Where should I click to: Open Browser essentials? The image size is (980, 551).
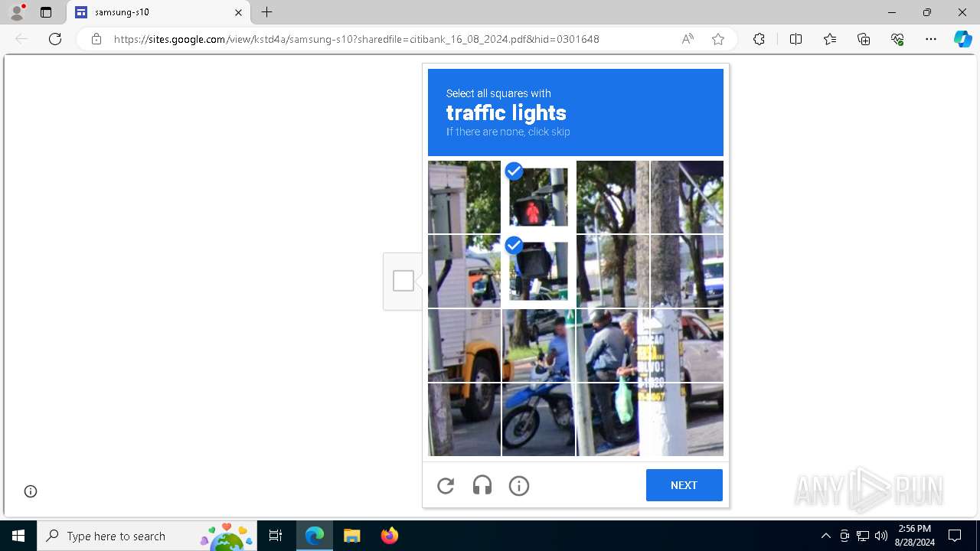point(897,39)
